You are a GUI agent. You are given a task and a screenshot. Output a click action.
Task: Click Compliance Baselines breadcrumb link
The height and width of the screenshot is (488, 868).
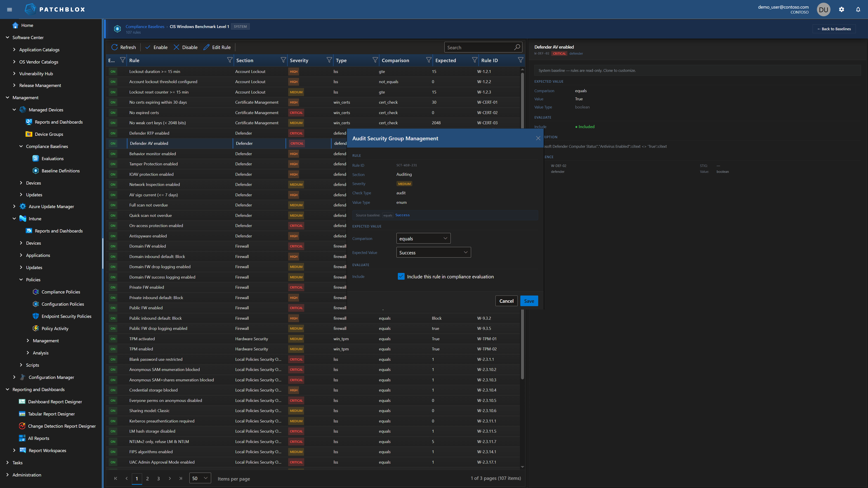[x=145, y=27]
